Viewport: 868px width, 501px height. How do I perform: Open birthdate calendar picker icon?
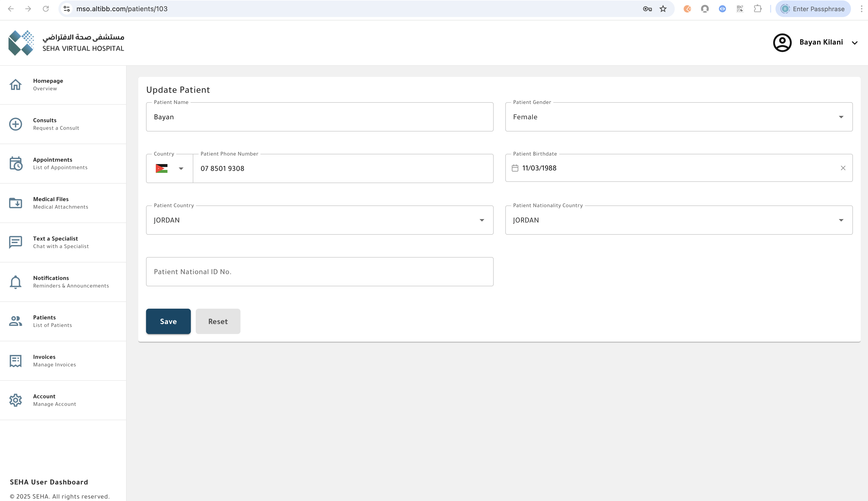pyautogui.click(x=515, y=168)
